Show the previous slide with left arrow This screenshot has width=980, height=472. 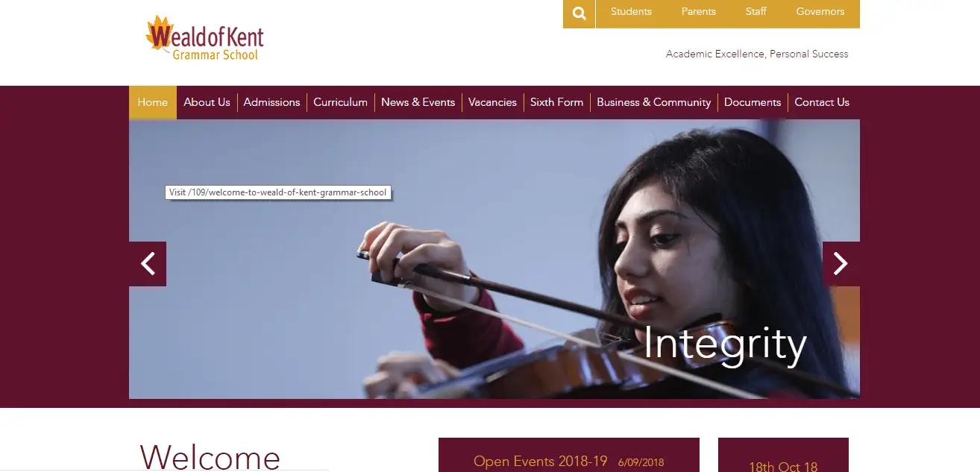coord(148,264)
